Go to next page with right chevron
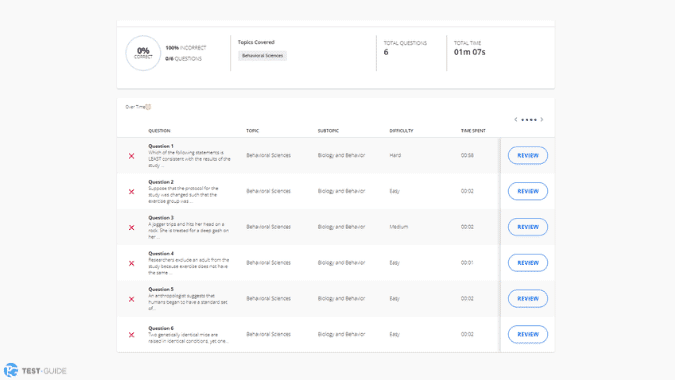675x380 pixels. 542,120
